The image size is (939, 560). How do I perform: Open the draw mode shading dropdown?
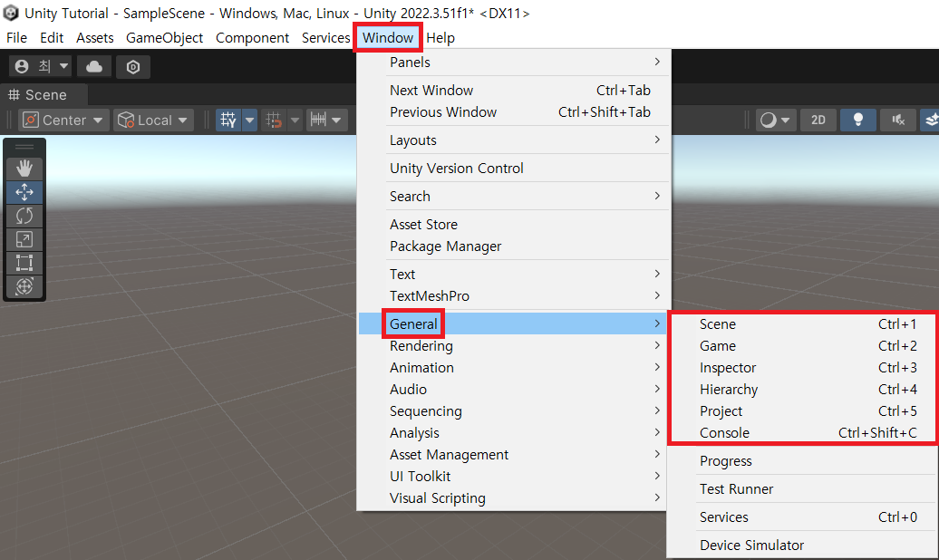coord(775,121)
